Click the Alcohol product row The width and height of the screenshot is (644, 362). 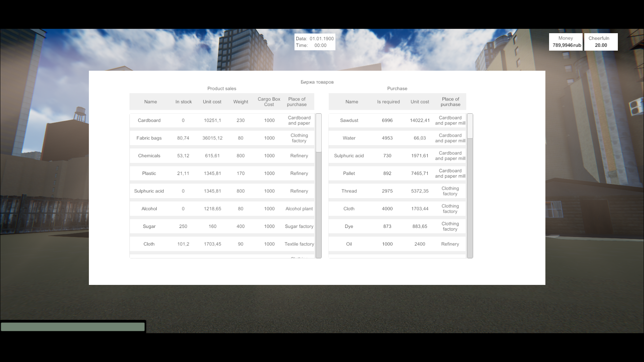[222, 209]
